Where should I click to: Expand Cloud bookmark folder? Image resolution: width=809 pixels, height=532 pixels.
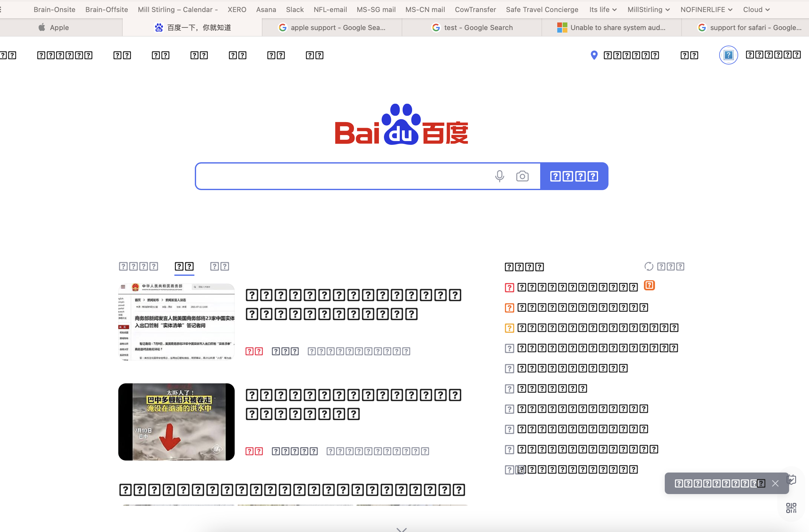point(756,9)
